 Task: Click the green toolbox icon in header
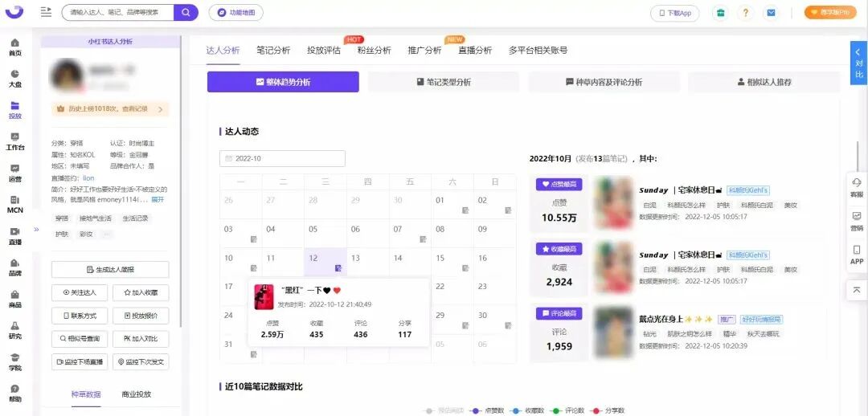coord(720,13)
